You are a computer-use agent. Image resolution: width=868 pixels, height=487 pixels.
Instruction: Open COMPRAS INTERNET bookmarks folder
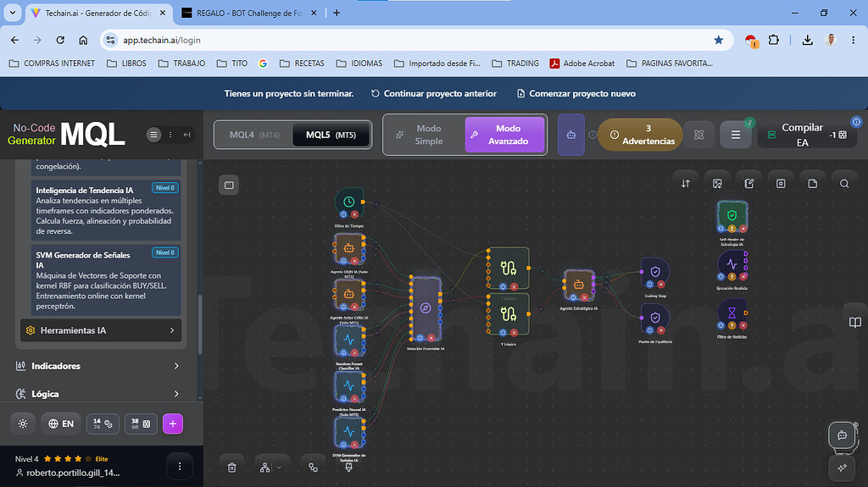click(52, 64)
